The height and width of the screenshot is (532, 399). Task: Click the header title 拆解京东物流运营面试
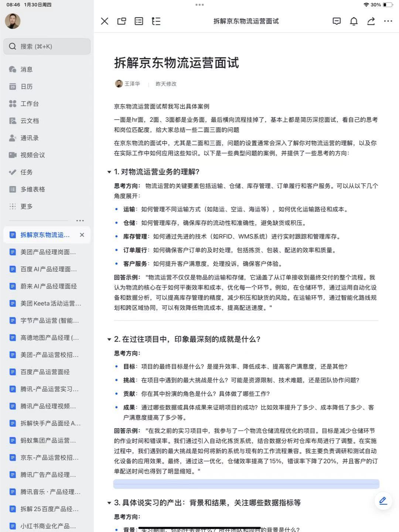point(246,21)
